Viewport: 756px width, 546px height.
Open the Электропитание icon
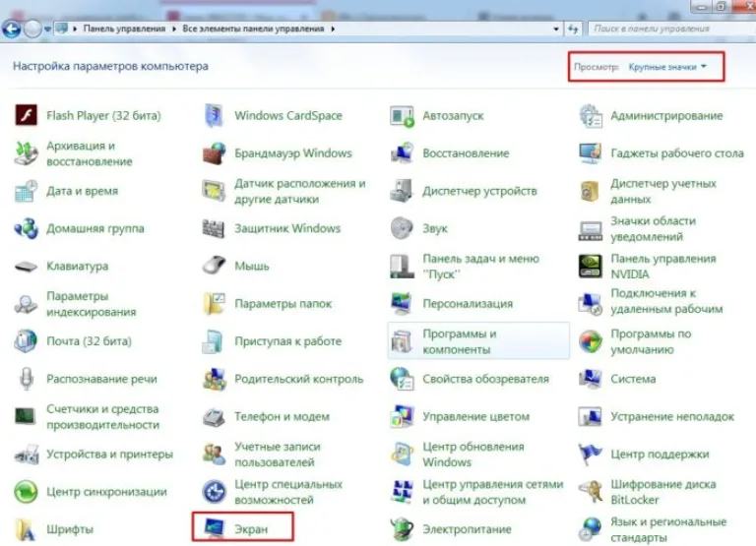pos(402,529)
